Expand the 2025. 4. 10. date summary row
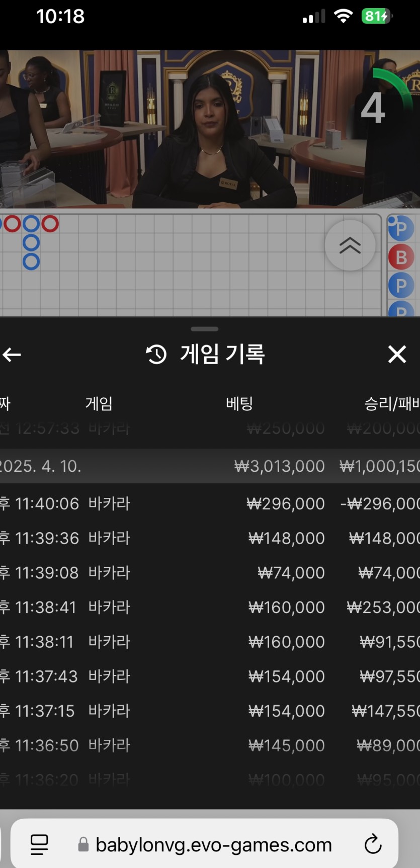The width and height of the screenshot is (420, 868). click(210, 466)
